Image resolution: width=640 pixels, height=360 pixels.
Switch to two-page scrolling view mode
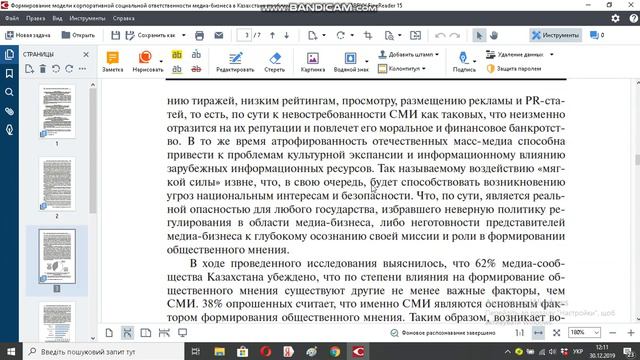(164, 333)
